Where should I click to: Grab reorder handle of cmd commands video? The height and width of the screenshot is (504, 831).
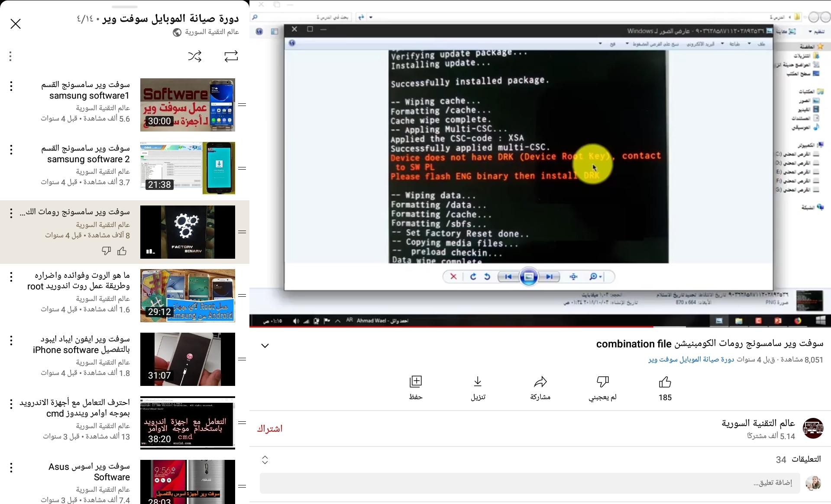point(242,423)
